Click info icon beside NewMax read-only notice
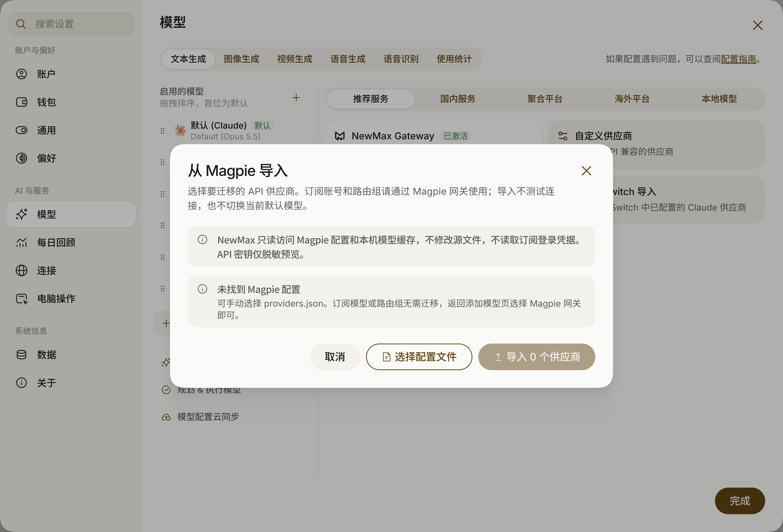783x532 pixels. click(x=202, y=239)
